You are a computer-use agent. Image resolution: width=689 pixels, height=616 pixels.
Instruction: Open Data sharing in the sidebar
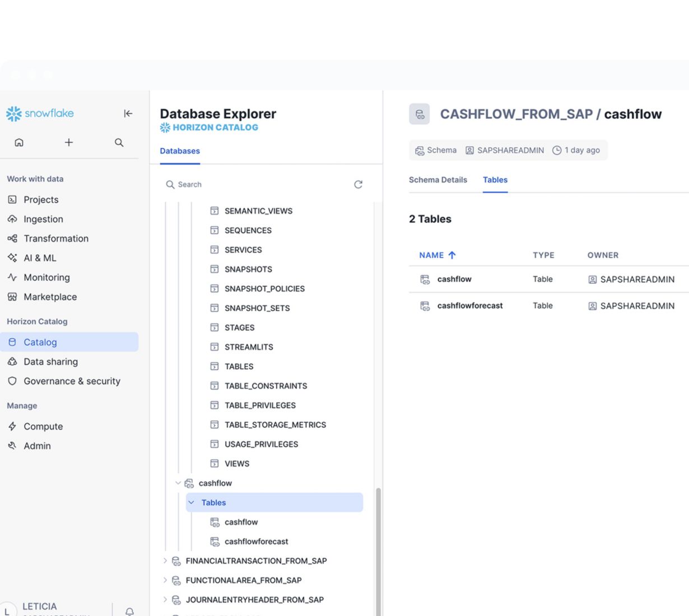pos(50,362)
